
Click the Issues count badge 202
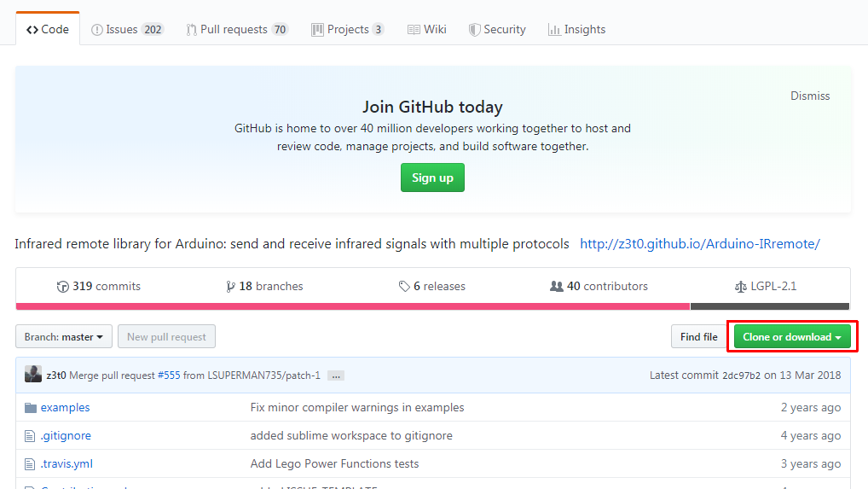click(x=153, y=29)
